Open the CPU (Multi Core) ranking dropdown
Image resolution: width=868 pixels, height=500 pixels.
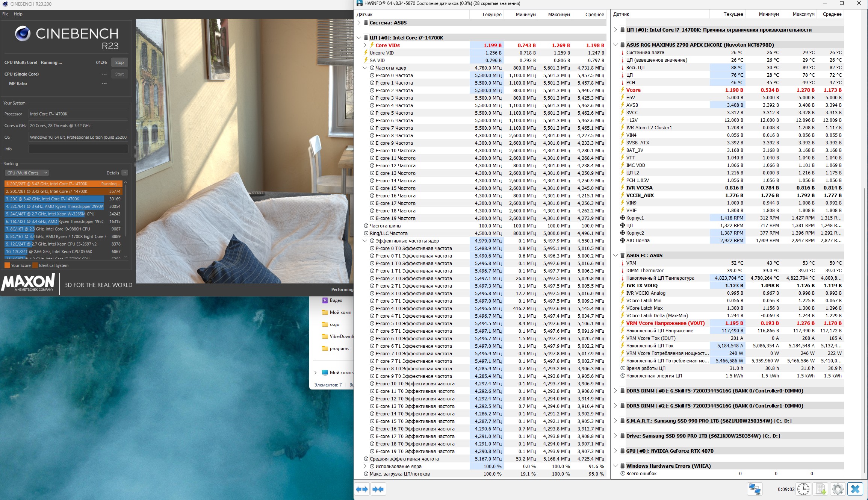27,173
